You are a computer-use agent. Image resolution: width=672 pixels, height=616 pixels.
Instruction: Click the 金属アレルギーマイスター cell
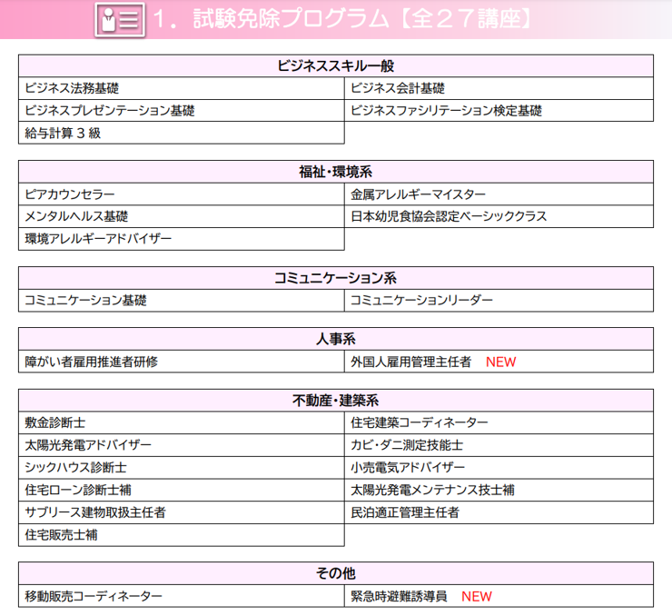click(x=499, y=194)
